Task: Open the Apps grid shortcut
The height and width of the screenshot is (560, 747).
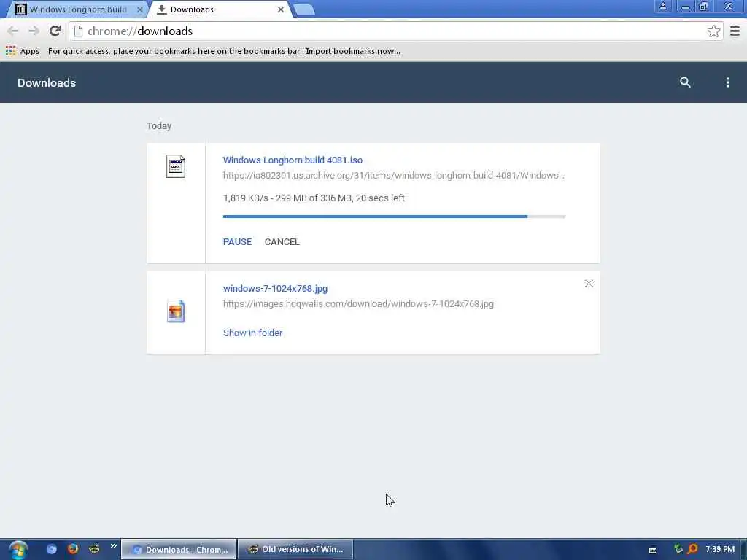Action: pos(22,51)
